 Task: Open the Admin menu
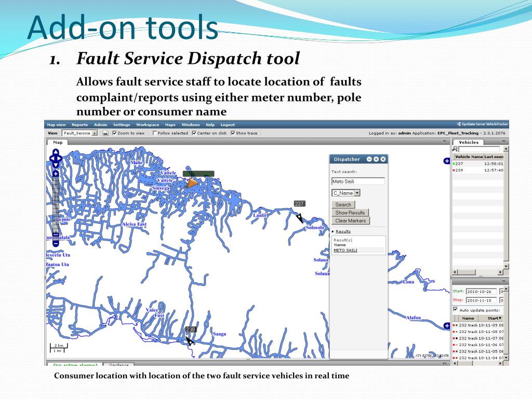coord(100,125)
